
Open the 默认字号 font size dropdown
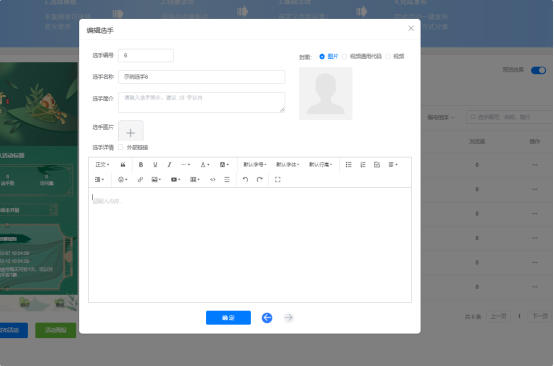255,165
